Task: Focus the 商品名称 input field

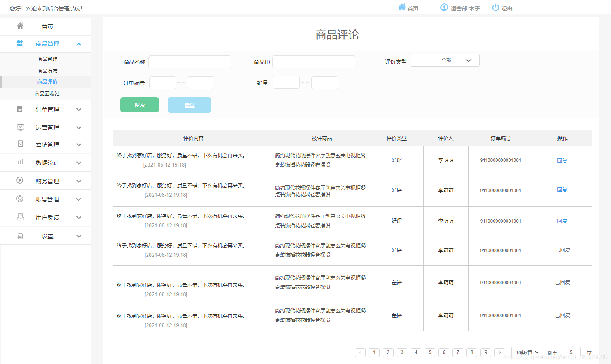Action: tap(190, 62)
